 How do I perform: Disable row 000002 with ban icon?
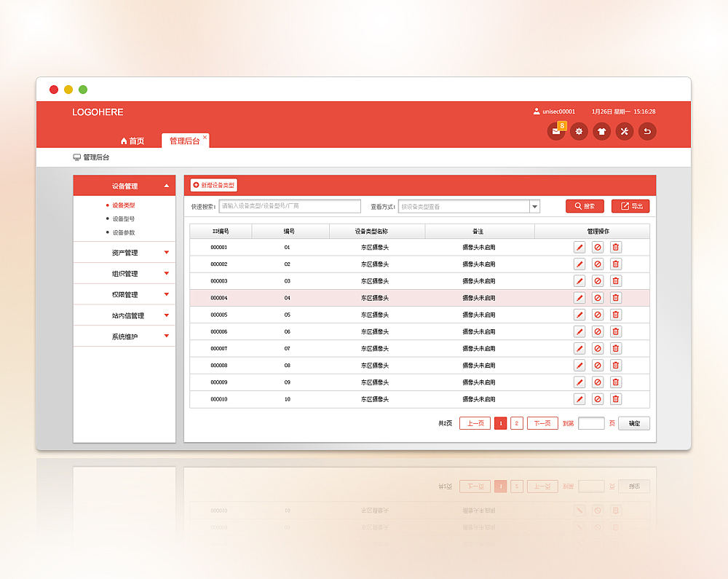coord(598,264)
